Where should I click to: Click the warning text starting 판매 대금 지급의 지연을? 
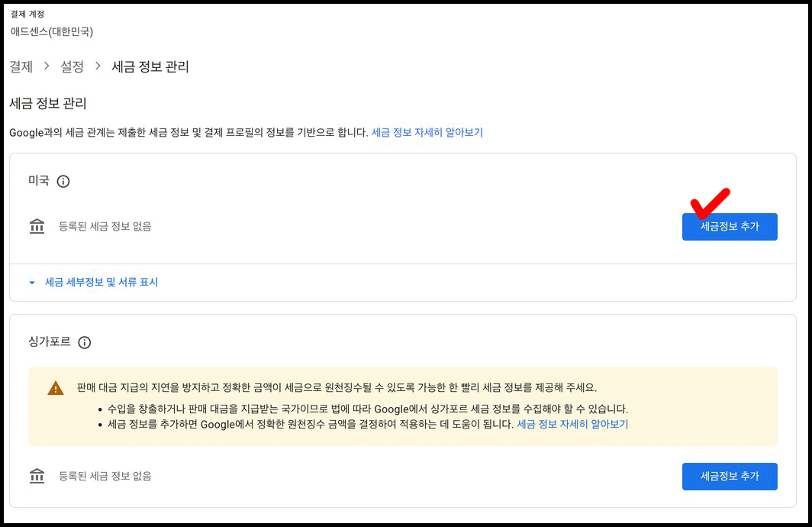pos(337,387)
